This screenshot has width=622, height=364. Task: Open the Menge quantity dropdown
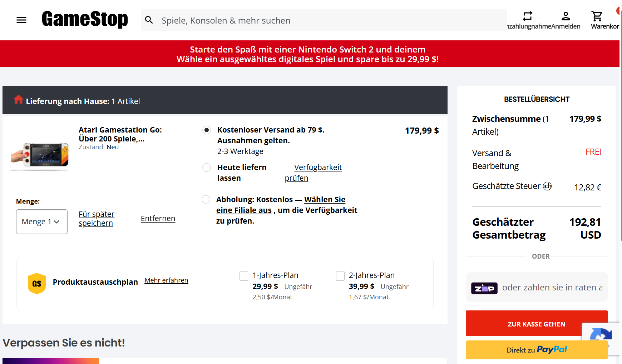coord(42,221)
